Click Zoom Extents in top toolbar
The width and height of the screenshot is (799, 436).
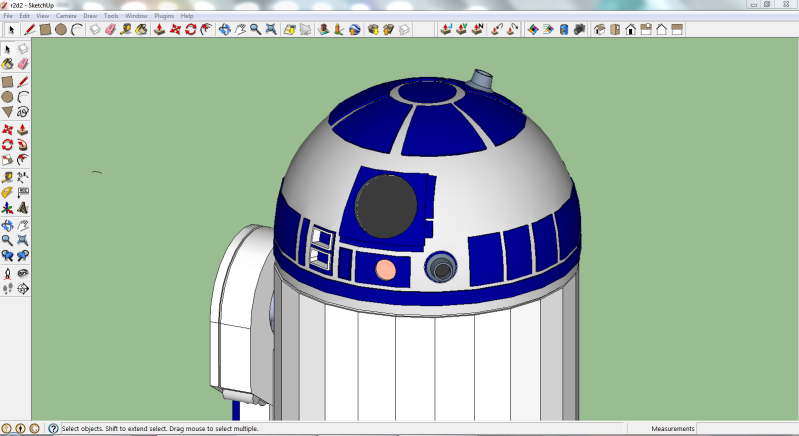pyautogui.click(x=271, y=30)
